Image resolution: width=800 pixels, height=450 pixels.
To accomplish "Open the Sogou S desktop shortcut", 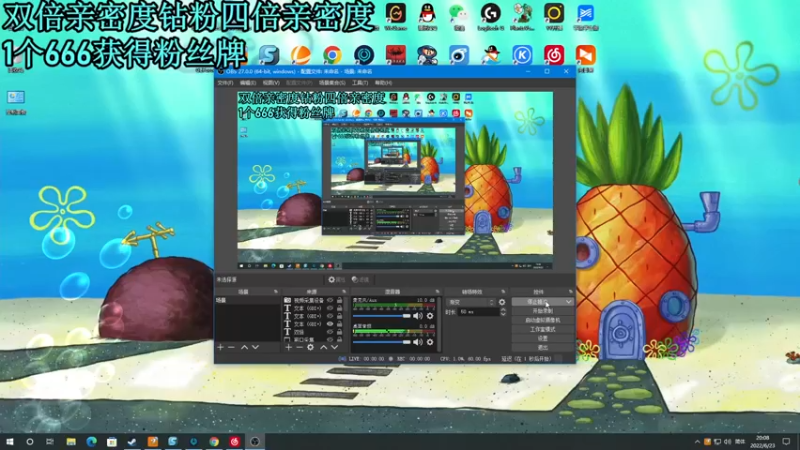I will (x=269, y=55).
